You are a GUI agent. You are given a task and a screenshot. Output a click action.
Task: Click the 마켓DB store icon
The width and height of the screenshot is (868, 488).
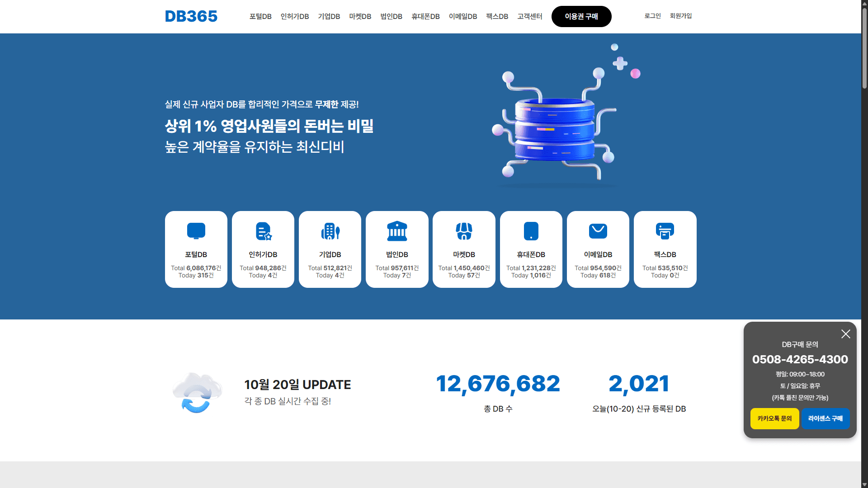coord(464,231)
